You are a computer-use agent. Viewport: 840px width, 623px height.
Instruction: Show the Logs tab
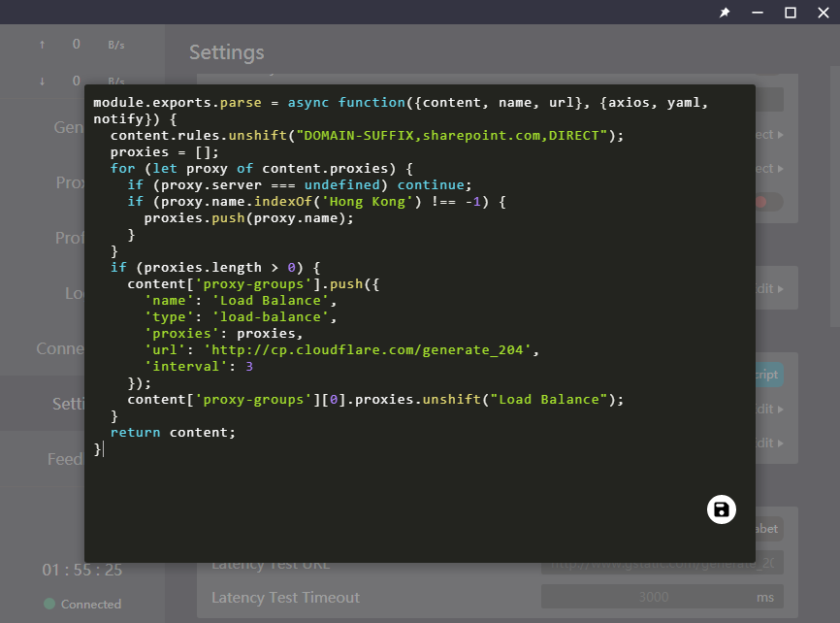coord(74,293)
